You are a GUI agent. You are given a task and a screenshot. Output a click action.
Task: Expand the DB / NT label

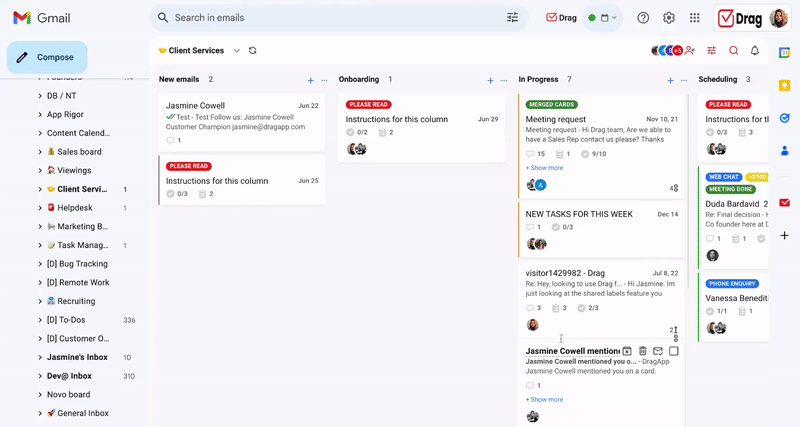point(40,96)
